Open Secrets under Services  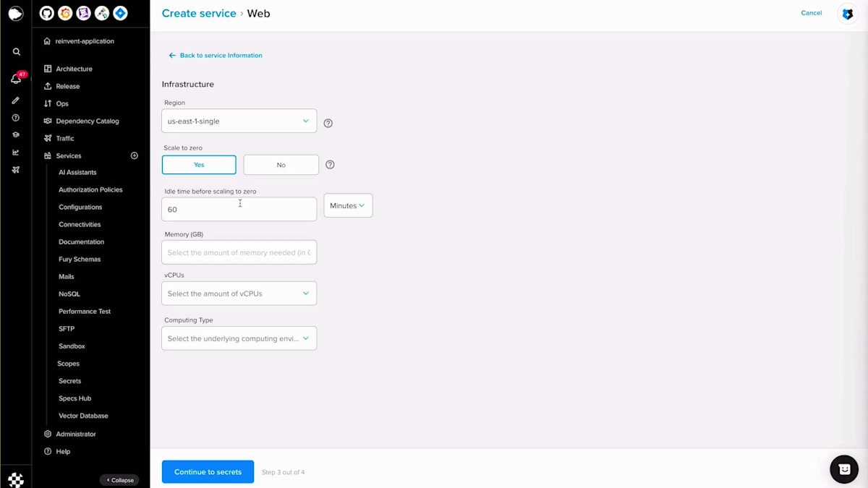pyautogui.click(x=69, y=381)
